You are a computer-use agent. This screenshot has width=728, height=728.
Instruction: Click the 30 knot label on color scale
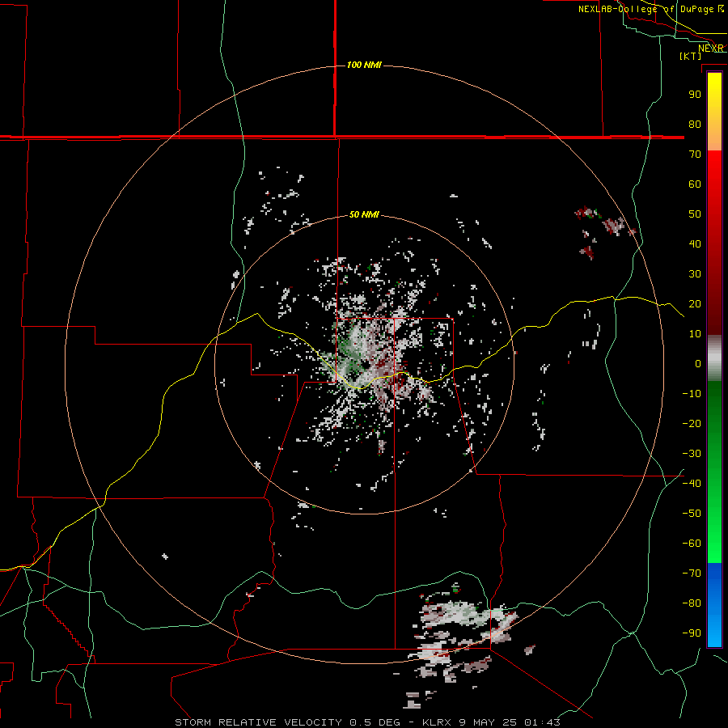pos(695,274)
